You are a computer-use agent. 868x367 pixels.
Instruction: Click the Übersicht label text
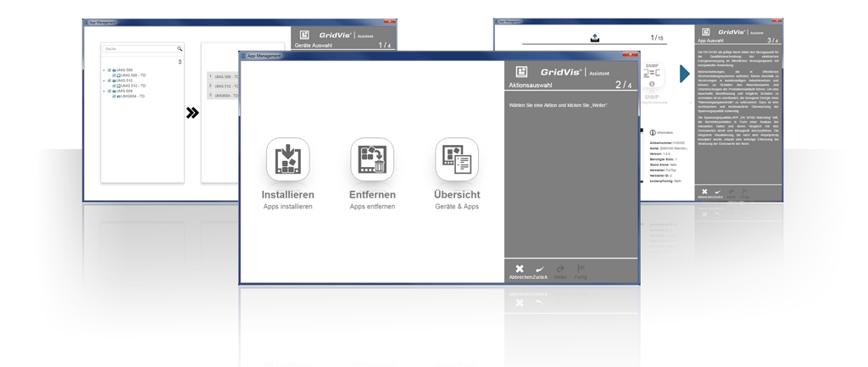[x=457, y=195]
